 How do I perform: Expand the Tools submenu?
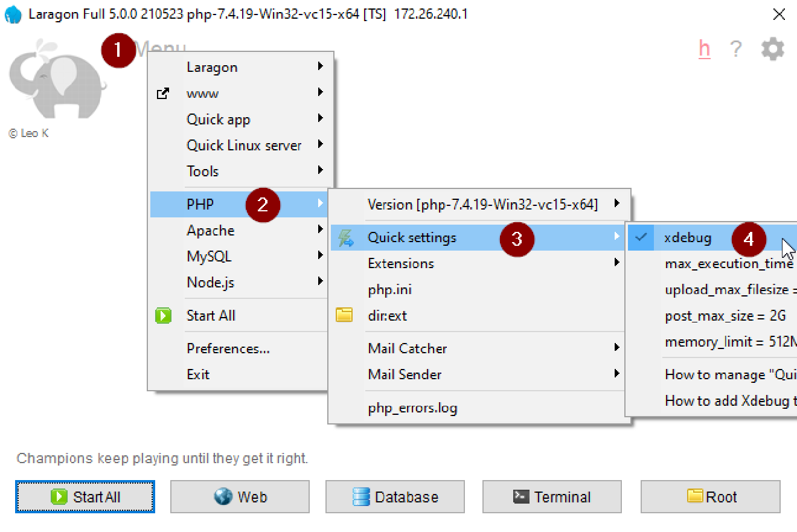click(203, 171)
